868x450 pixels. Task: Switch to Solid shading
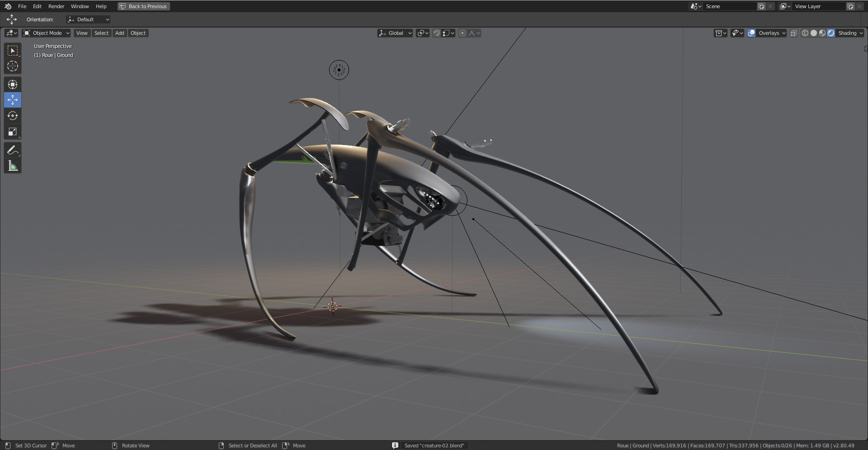pos(814,33)
